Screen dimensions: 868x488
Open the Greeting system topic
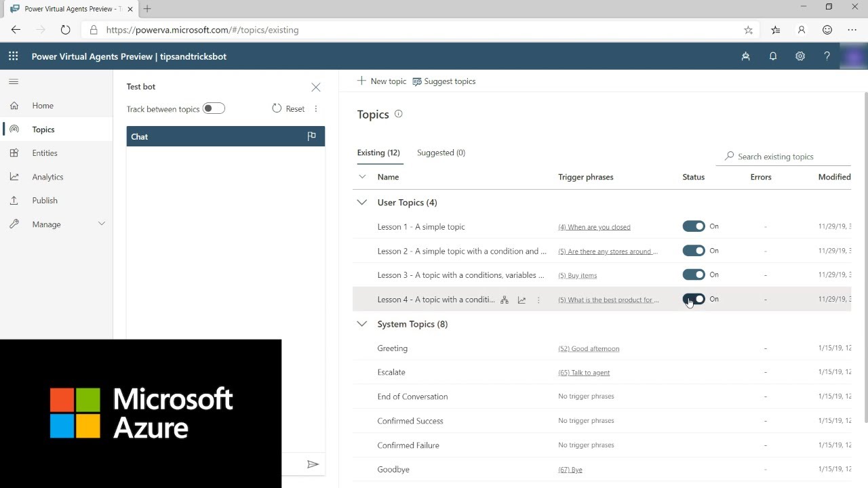(392, 348)
